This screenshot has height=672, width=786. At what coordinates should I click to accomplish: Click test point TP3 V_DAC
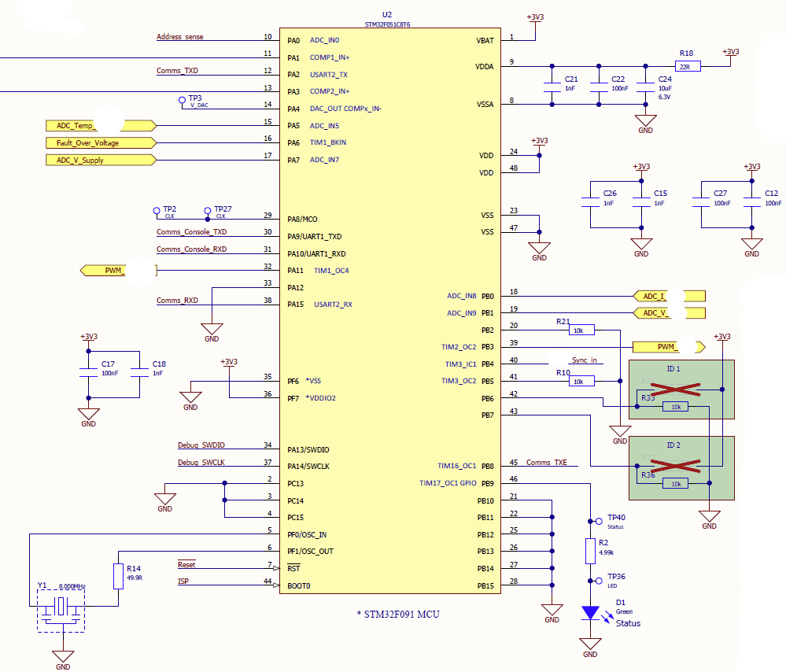coord(183,101)
